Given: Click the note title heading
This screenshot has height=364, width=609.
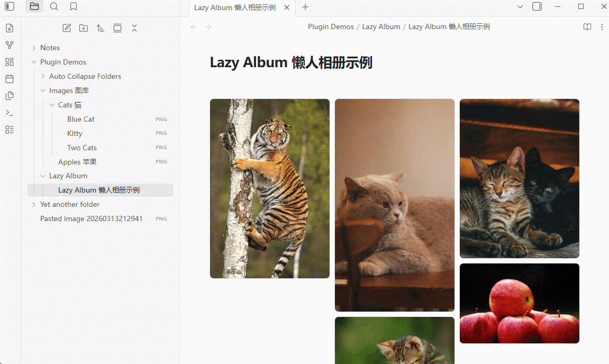Looking at the screenshot, I should 291,62.
